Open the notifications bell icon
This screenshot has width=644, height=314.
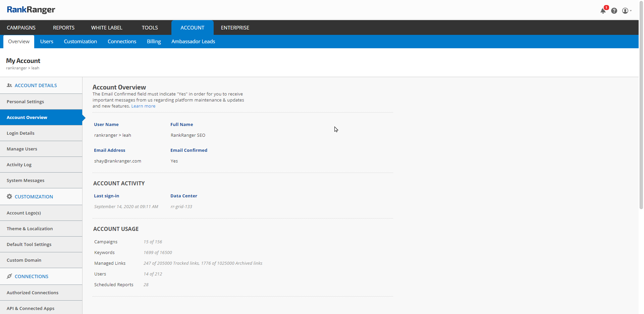603,11
